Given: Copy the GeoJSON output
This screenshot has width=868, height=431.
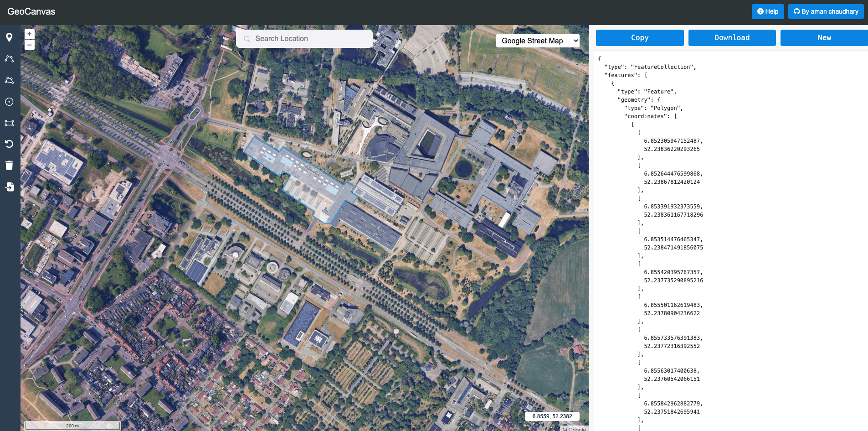Looking at the screenshot, I should click(x=639, y=38).
